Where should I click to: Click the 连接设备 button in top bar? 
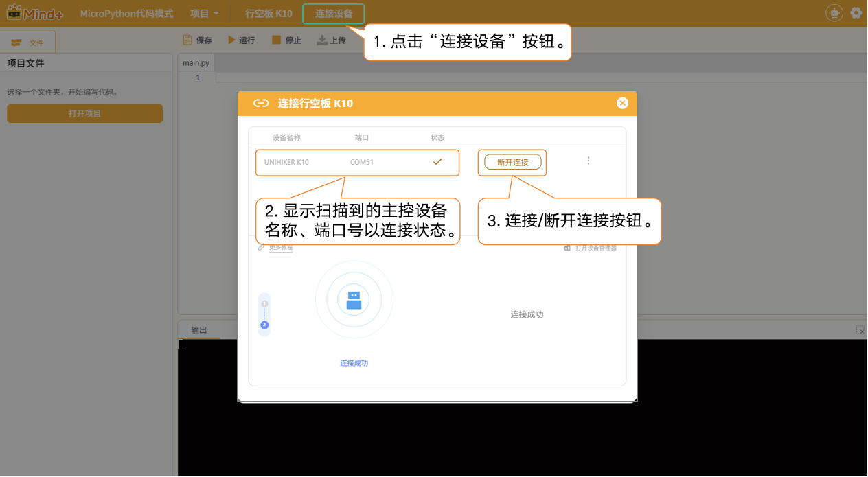tap(334, 14)
